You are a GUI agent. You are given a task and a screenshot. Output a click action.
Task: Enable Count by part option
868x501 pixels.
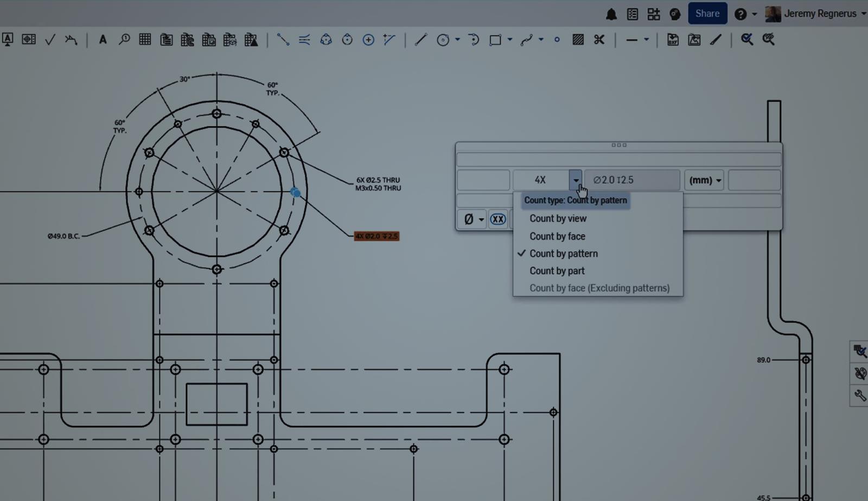557,271
